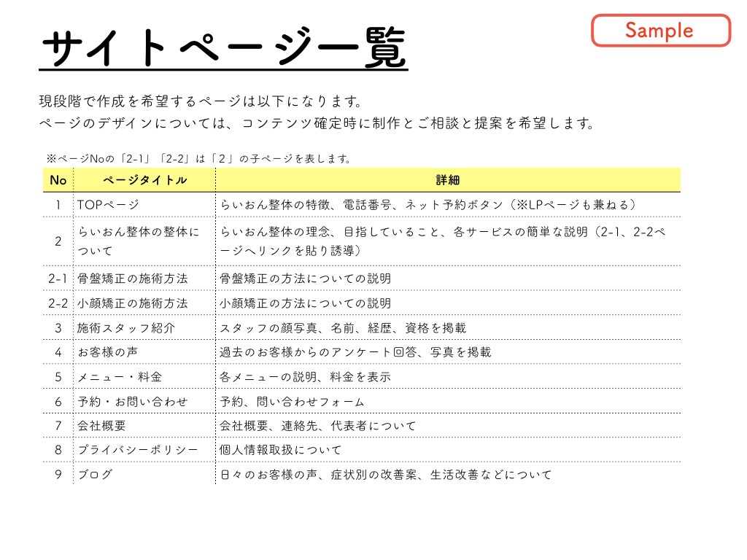This screenshot has height=560, width=747.
Task: Click intro line ページのデザインについては
Action: (317, 123)
